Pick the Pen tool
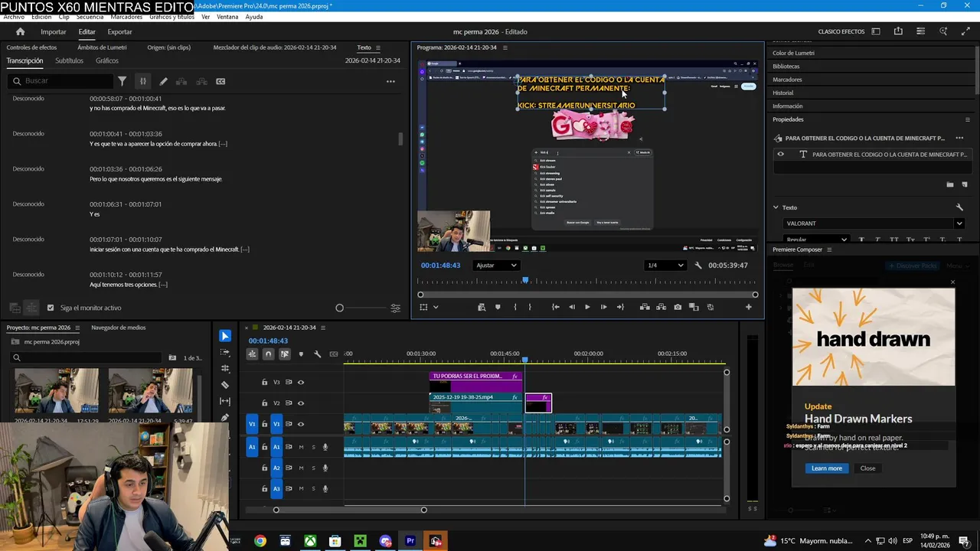 pyautogui.click(x=224, y=417)
